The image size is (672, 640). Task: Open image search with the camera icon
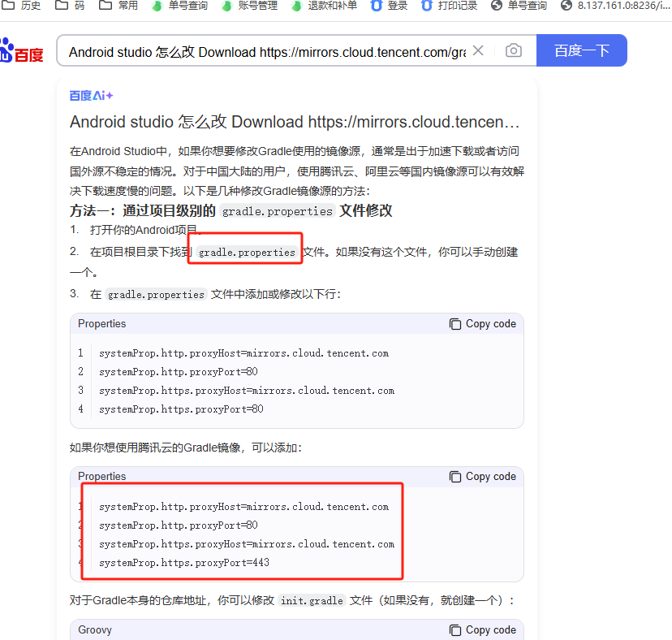pyautogui.click(x=514, y=50)
